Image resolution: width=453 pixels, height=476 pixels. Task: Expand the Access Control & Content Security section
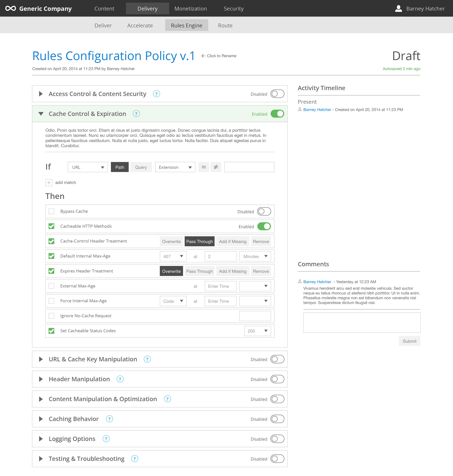41,94
